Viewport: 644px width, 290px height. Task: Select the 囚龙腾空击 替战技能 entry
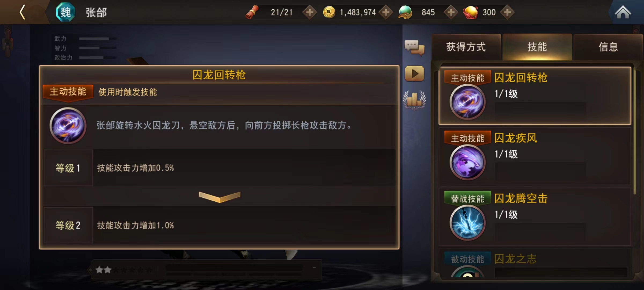[535, 216]
